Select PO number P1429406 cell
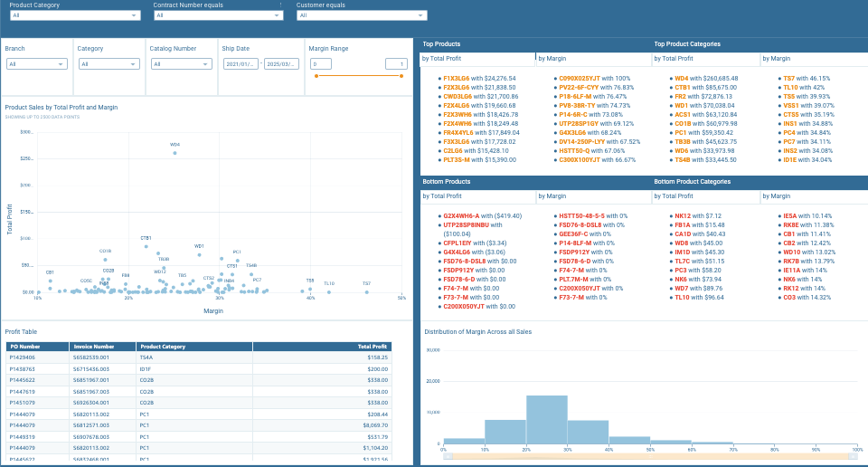This screenshot has height=467, width=868. 38,357
